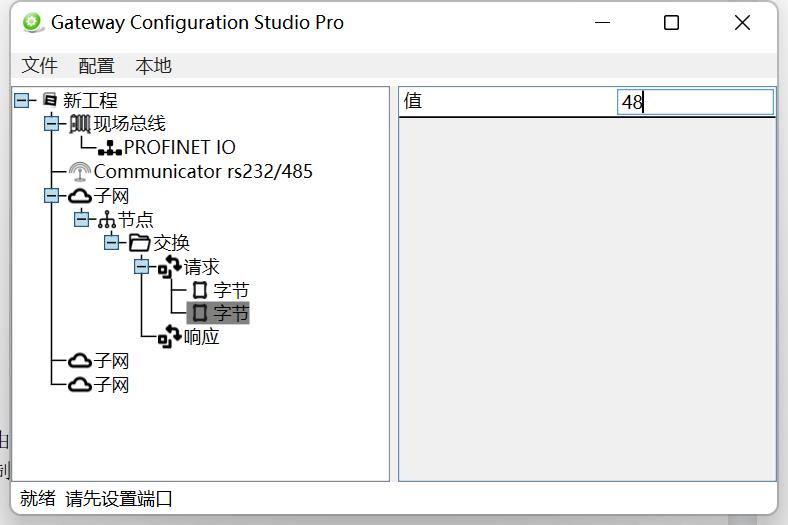Viewport: 788px width, 525px height.
Task: Click the 就绪 status bar text
Action: pyautogui.click(x=38, y=499)
